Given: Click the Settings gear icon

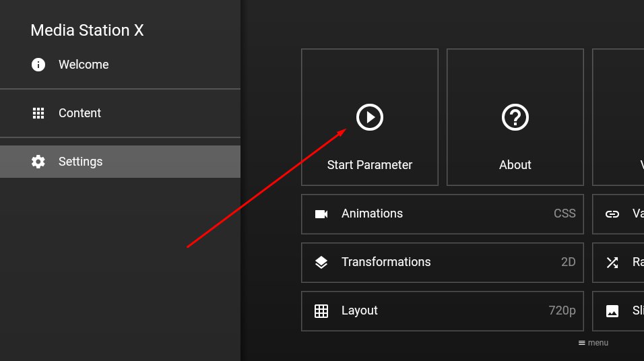Looking at the screenshot, I should [38, 162].
